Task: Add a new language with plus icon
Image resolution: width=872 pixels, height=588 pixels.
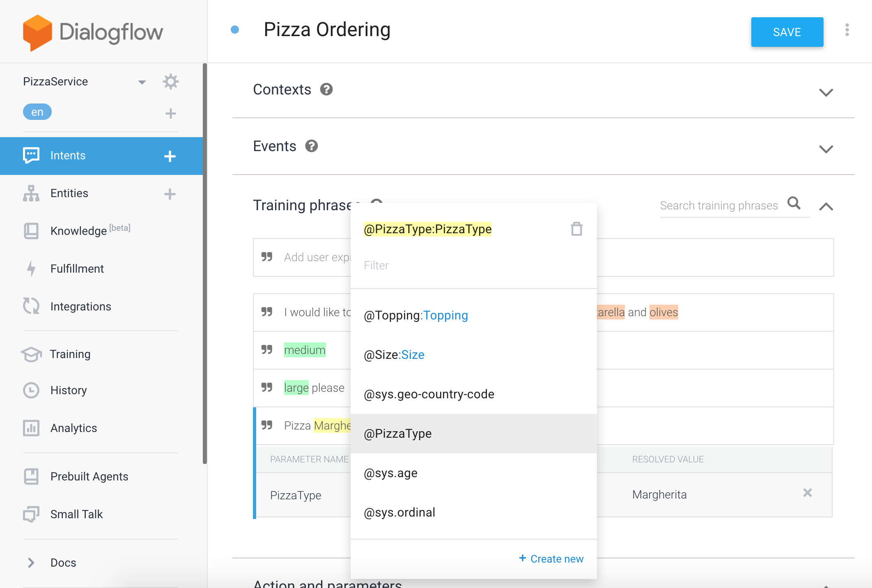Action: (x=170, y=113)
